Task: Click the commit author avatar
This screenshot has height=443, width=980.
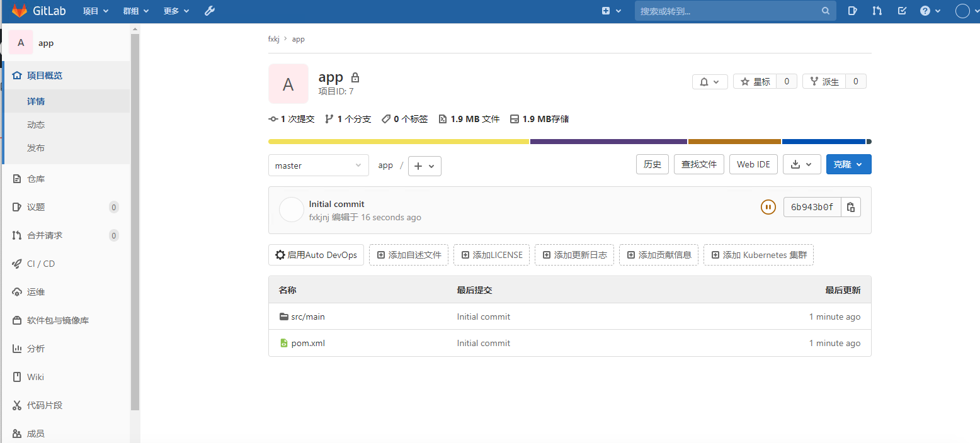Action: [292, 210]
